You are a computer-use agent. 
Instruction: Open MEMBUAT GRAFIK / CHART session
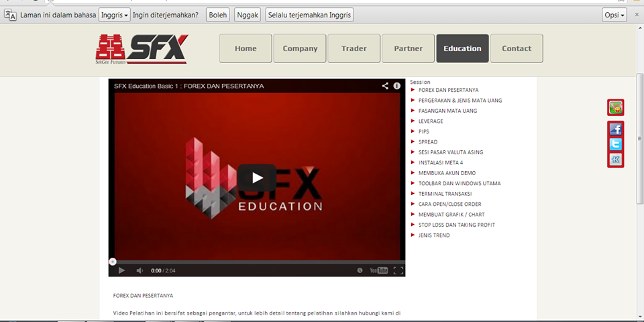[451, 215]
